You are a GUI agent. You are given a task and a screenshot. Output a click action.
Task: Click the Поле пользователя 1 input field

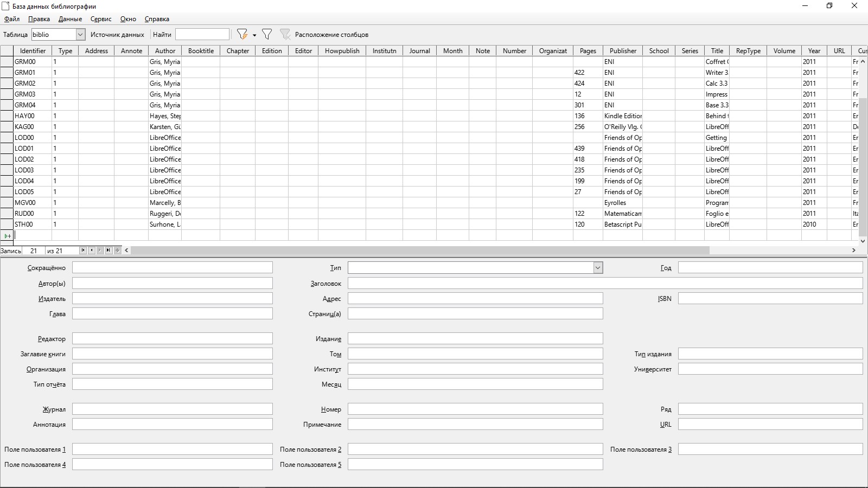point(173,449)
